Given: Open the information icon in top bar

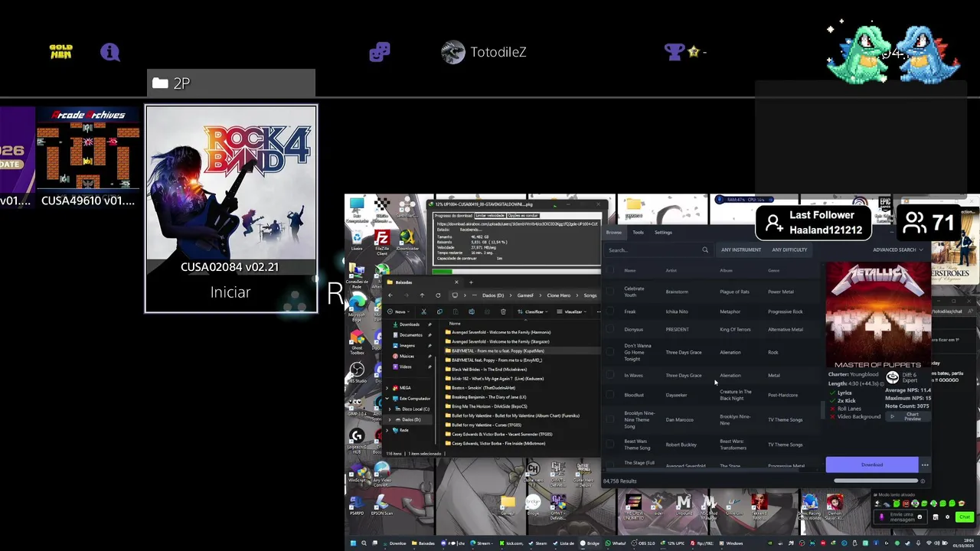Looking at the screenshot, I should 109,52.
